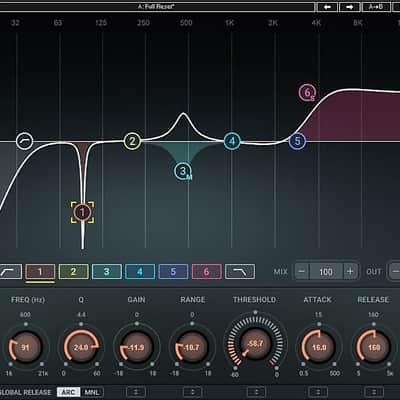This screenshot has height=400, width=400.
Task: Toggle the low-pass filter band button
Action: 240,272
